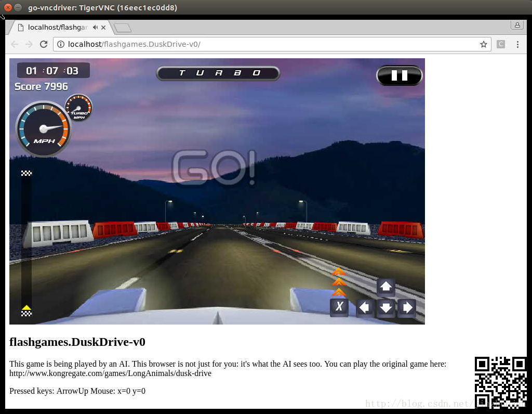Viewport: 532px width, 414px height.
Task: Click the TigerVNC window title text
Action: coord(102,7)
